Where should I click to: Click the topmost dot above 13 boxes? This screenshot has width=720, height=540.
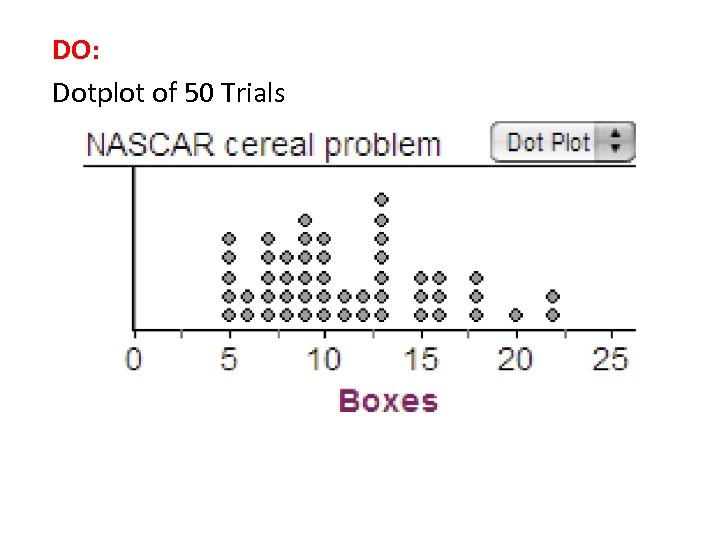381,200
